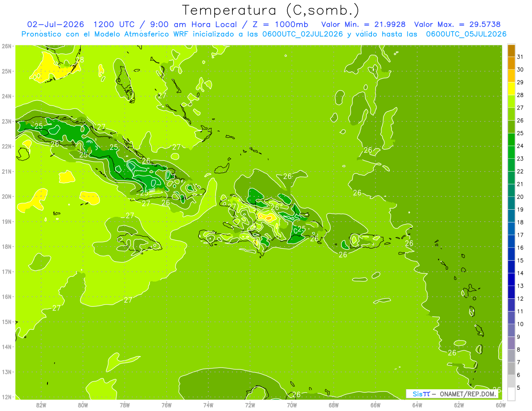
Task: Click the 15N latitude axis label
Action: (7, 322)
